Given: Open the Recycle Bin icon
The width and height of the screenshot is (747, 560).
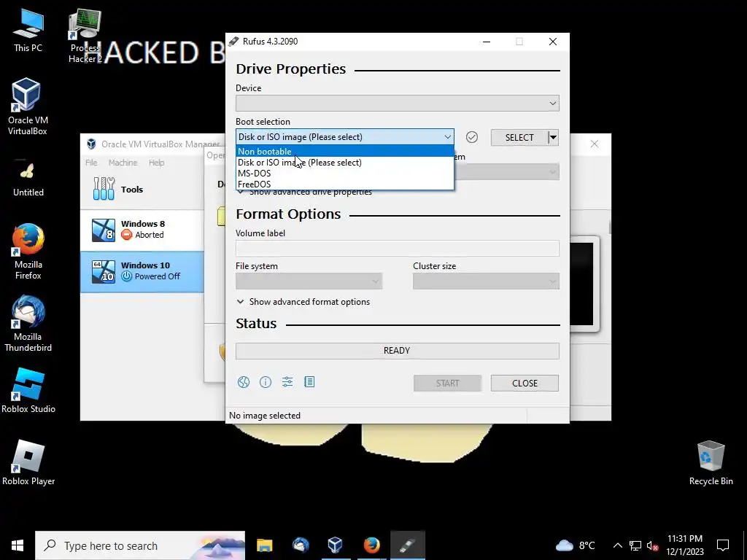Looking at the screenshot, I should pos(711,463).
